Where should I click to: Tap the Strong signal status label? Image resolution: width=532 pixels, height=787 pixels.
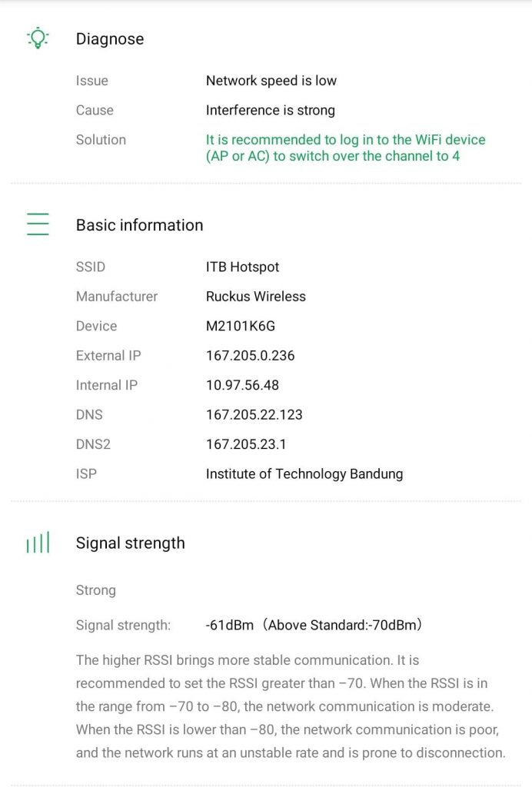tap(96, 590)
